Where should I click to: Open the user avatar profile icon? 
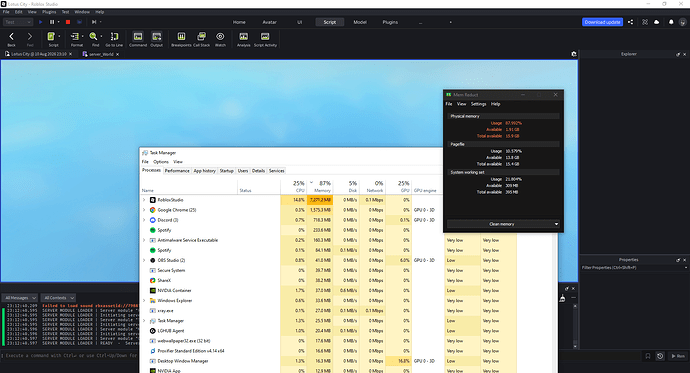coord(683,22)
